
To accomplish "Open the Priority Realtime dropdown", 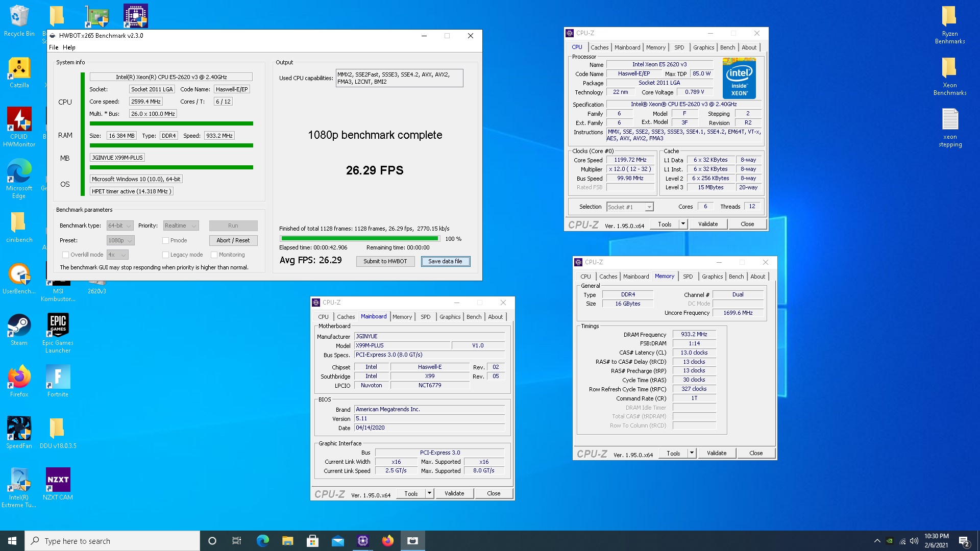I will point(181,226).
